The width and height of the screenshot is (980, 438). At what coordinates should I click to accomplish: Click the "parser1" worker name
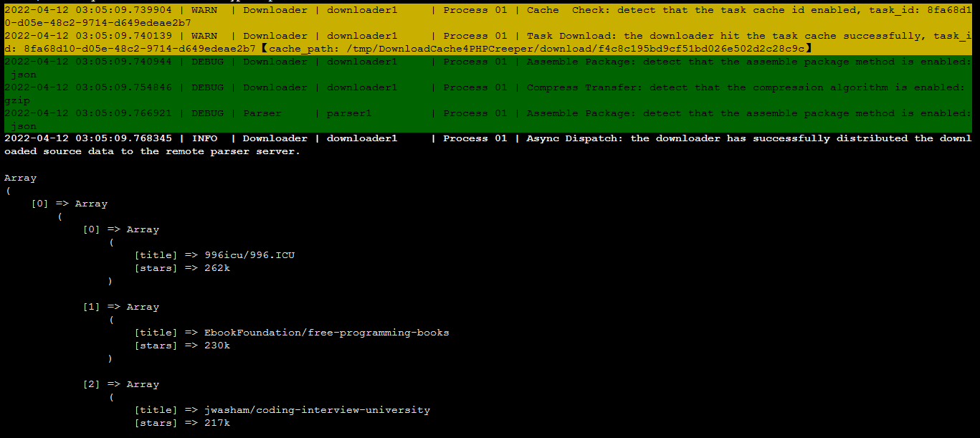tap(349, 113)
